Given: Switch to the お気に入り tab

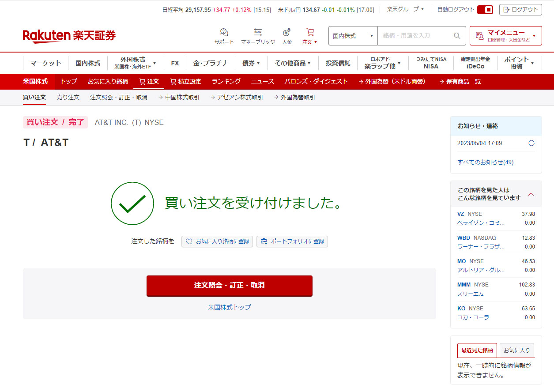Looking at the screenshot, I should [516, 350].
